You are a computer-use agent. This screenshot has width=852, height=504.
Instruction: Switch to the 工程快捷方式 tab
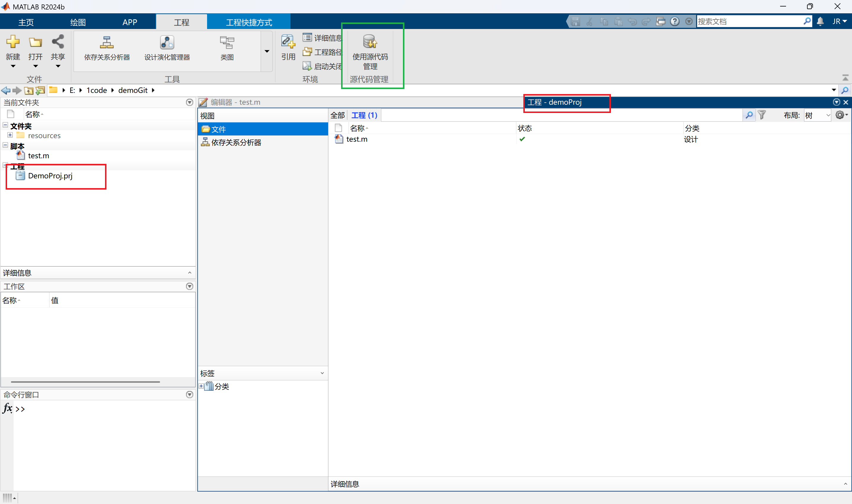click(x=249, y=22)
